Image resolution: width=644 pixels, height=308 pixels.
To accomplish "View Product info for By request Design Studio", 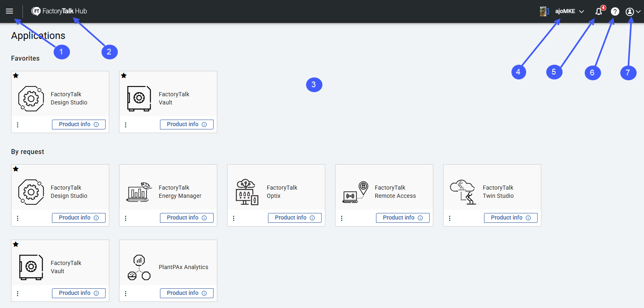I will click(x=79, y=218).
